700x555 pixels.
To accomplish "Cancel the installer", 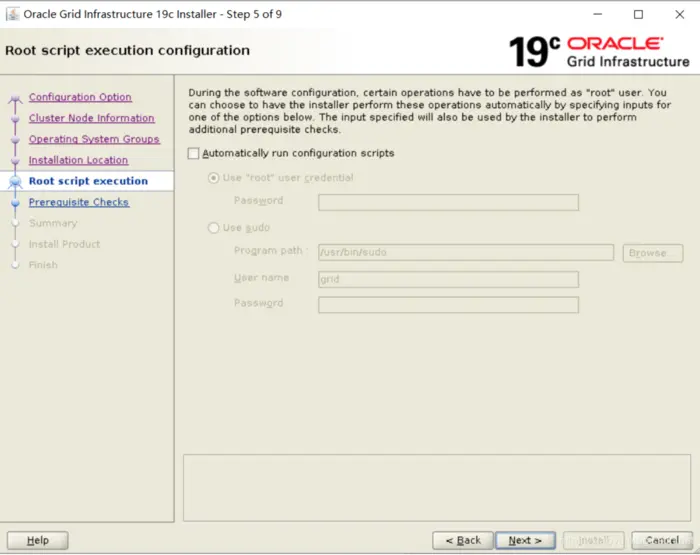I will [x=662, y=540].
